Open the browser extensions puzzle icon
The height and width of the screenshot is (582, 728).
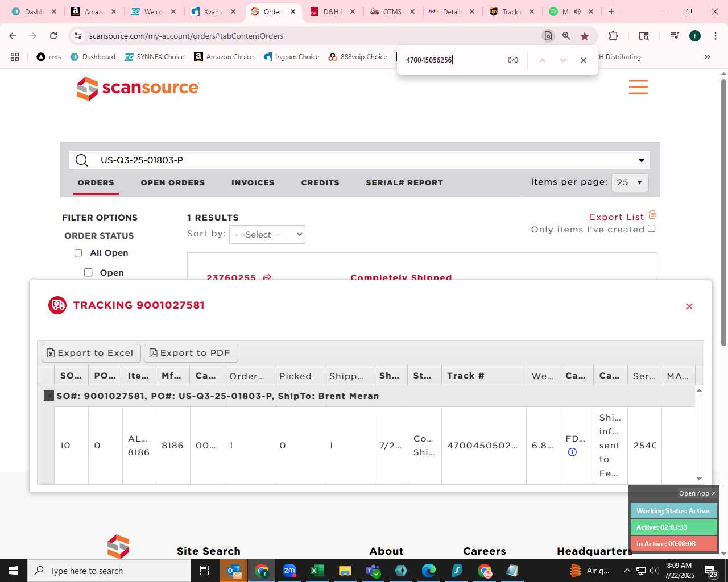coord(613,36)
